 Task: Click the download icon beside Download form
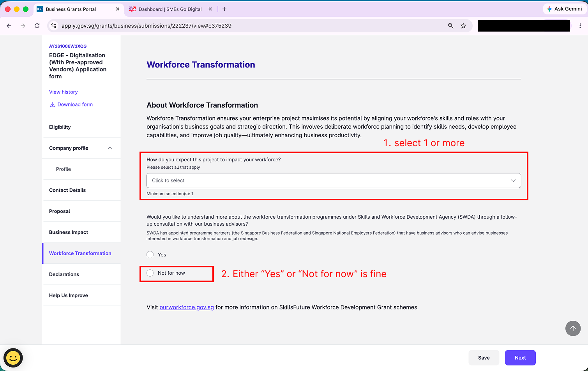click(52, 104)
